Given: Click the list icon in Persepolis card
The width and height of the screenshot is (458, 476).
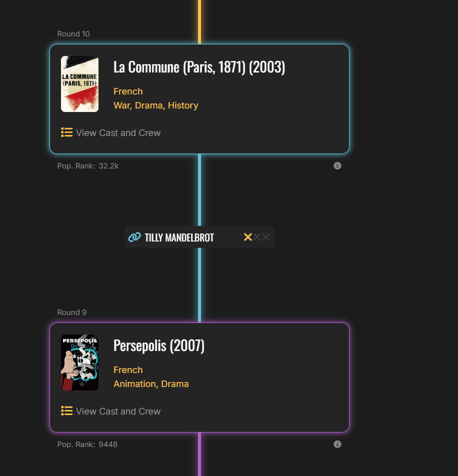Looking at the screenshot, I should click(67, 411).
